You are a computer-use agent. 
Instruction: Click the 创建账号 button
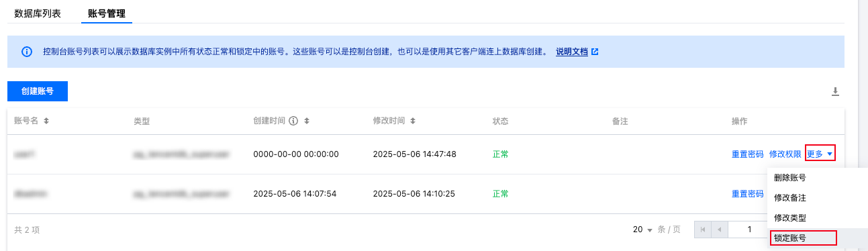[x=38, y=91]
